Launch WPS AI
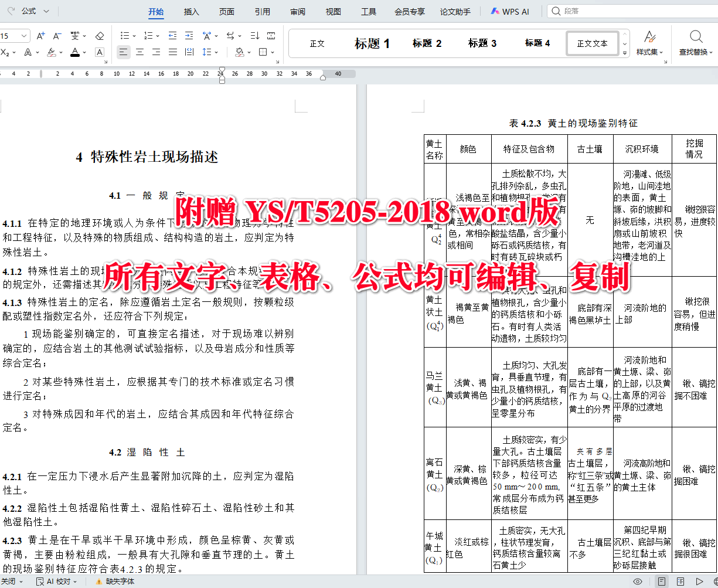This screenshot has height=588, width=718. (x=510, y=12)
